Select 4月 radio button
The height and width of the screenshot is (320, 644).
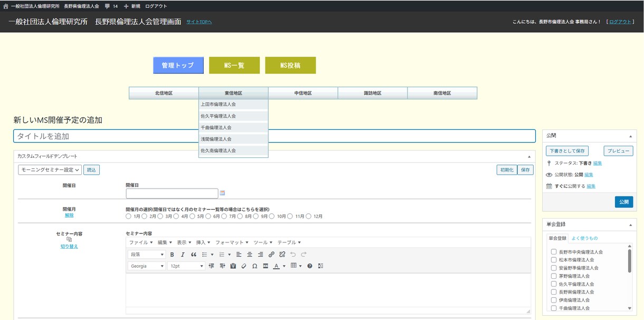176,216
